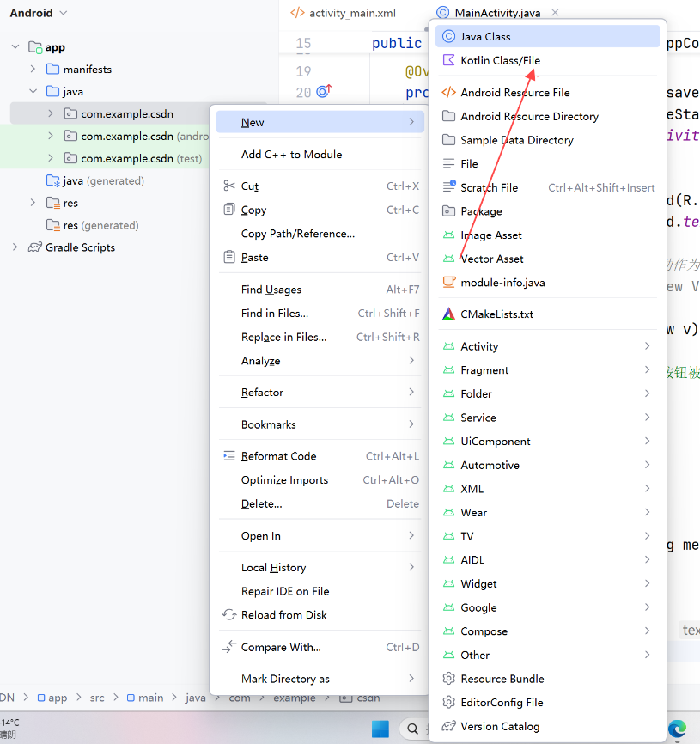Open the Bookmarks submenu
700x744 pixels.
[320, 424]
